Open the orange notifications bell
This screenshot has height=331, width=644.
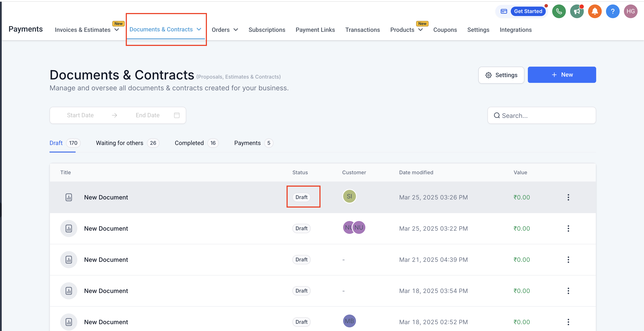pyautogui.click(x=594, y=11)
